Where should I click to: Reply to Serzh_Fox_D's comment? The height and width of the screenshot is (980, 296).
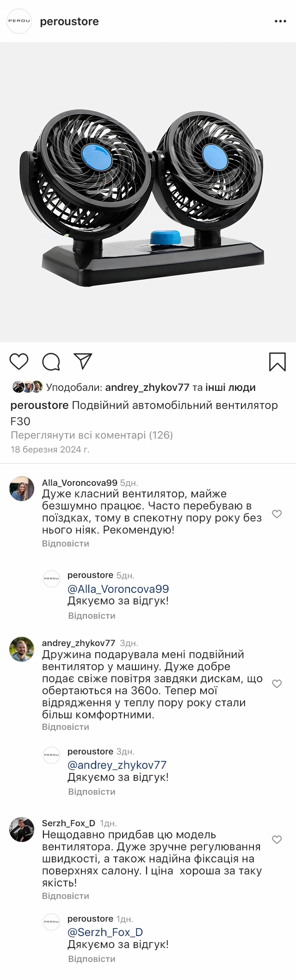click(65, 896)
